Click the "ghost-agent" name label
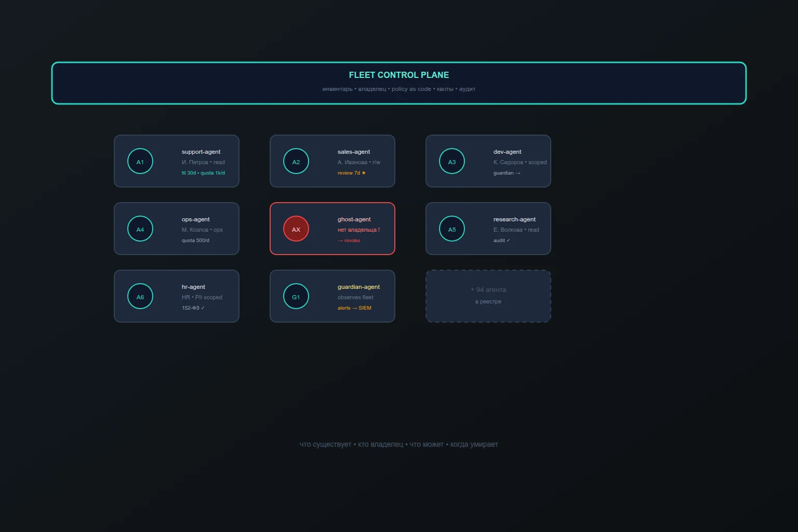 point(354,219)
